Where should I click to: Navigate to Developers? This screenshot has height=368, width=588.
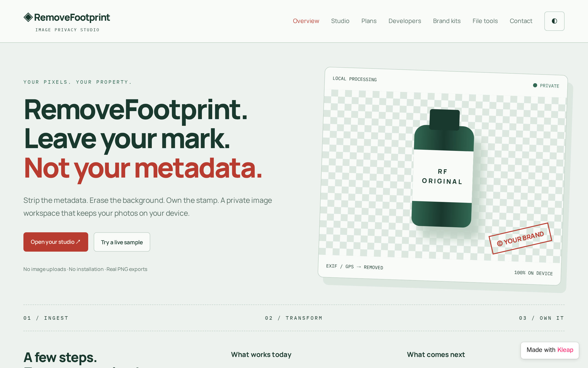pos(404,21)
